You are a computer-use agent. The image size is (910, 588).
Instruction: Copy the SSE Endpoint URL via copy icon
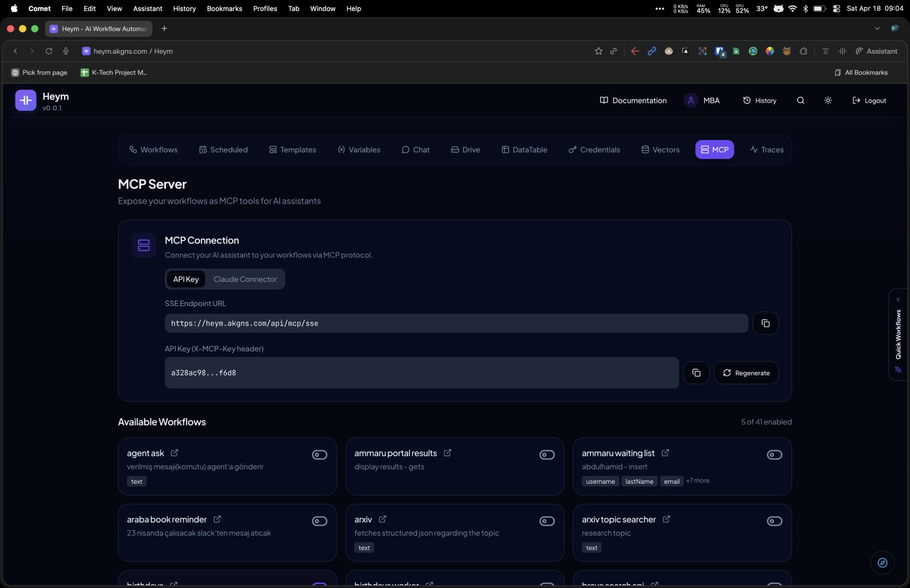765,323
